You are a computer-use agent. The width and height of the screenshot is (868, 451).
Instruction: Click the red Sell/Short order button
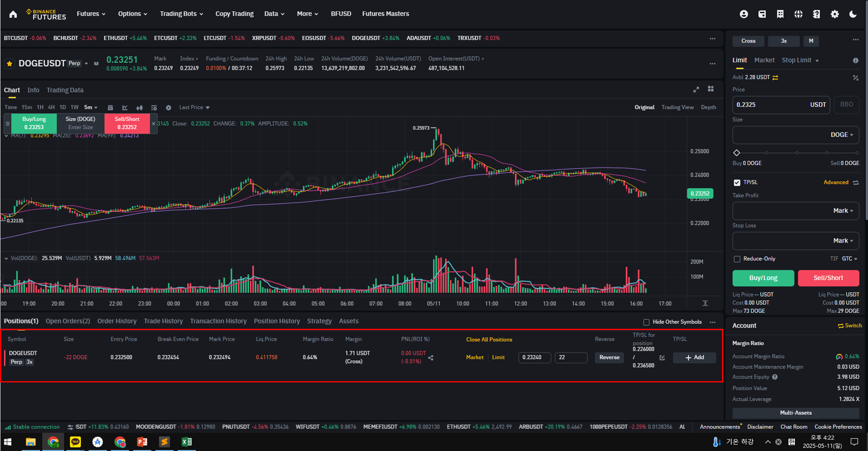(828, 278)
